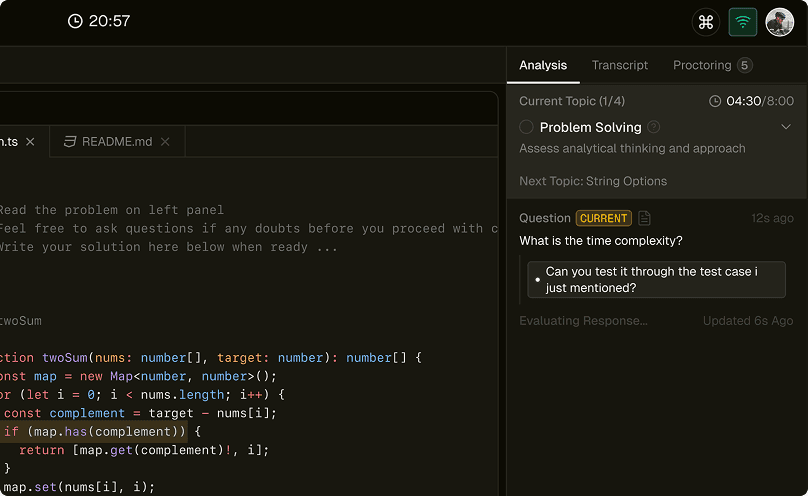Open the user profile avatar

click(x=780, y=22)
